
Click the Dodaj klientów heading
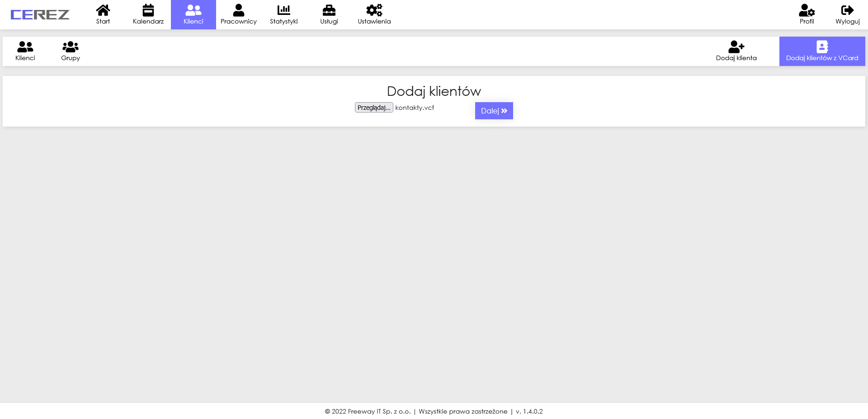tap(434, 91)
